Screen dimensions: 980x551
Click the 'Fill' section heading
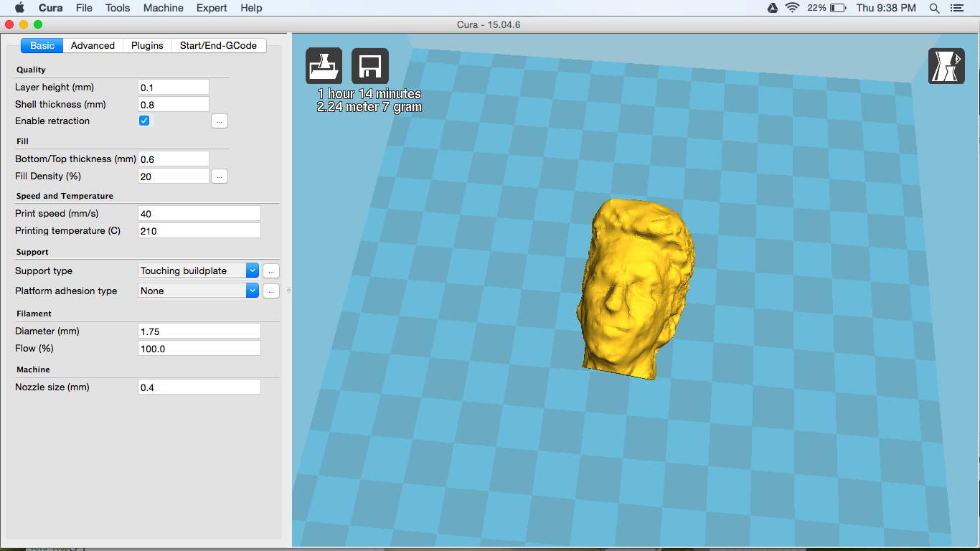(22, 141)
